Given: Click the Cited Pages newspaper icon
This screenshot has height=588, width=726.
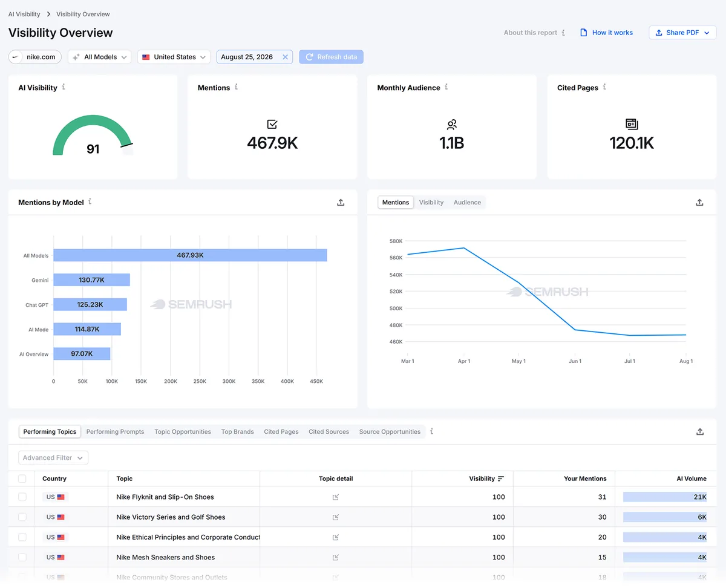Looking at the screenshot, I should pos(632,124).
